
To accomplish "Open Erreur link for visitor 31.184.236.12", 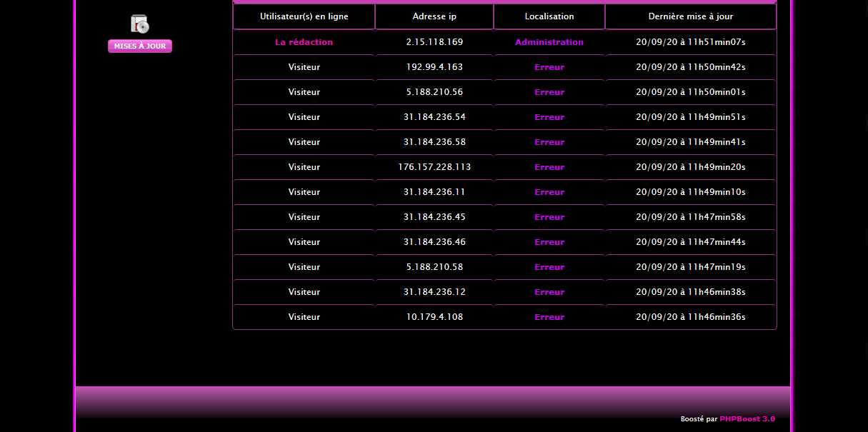I will (x=549, y=292).
